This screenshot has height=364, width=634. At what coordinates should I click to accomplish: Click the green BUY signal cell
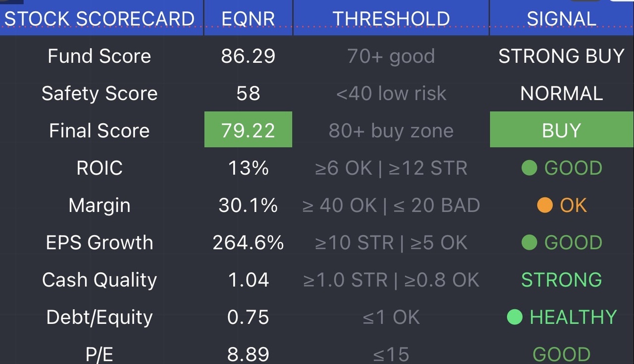(x=562, y=129)
